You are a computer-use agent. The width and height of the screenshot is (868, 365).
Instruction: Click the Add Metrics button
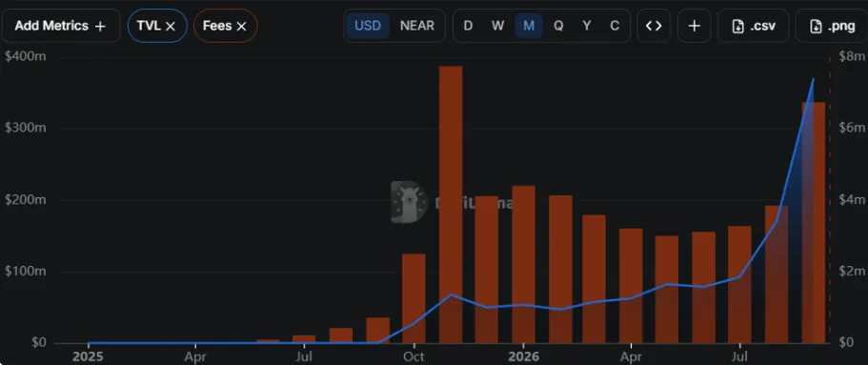pos(60,26)
